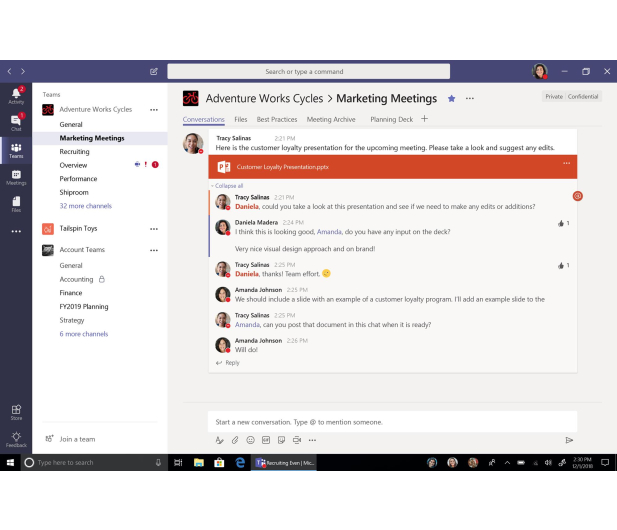Image resolution: width=617 pixels, height=530 pixels.
Task: Open channel header more options ellipsis
Action: click(470, 98)
